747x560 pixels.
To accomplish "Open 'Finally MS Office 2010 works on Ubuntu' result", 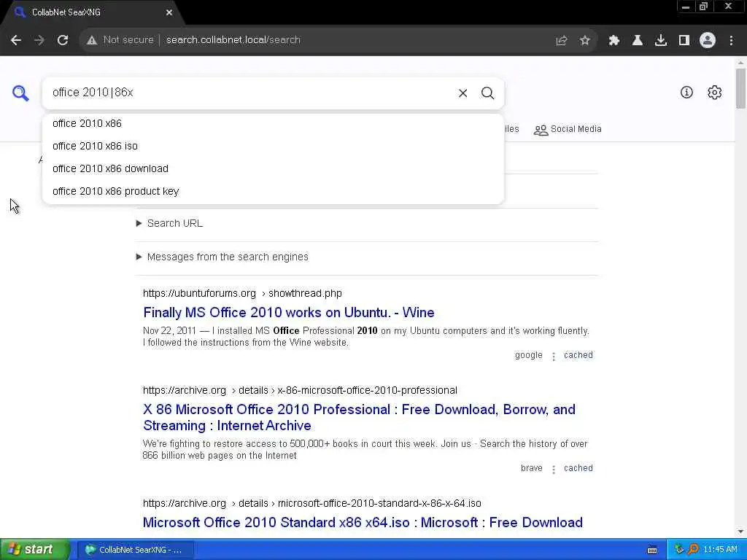I will point(289,313).
